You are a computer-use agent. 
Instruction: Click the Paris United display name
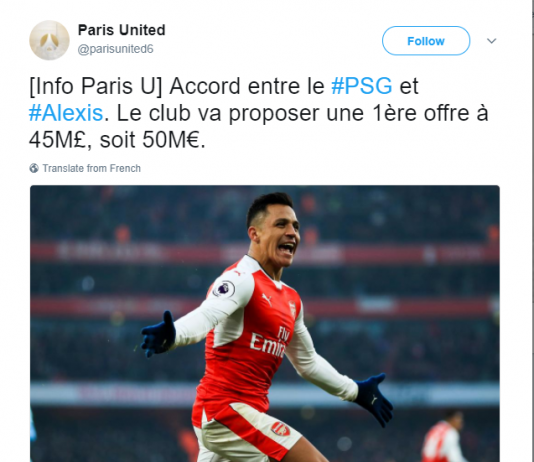coord(122,30)
